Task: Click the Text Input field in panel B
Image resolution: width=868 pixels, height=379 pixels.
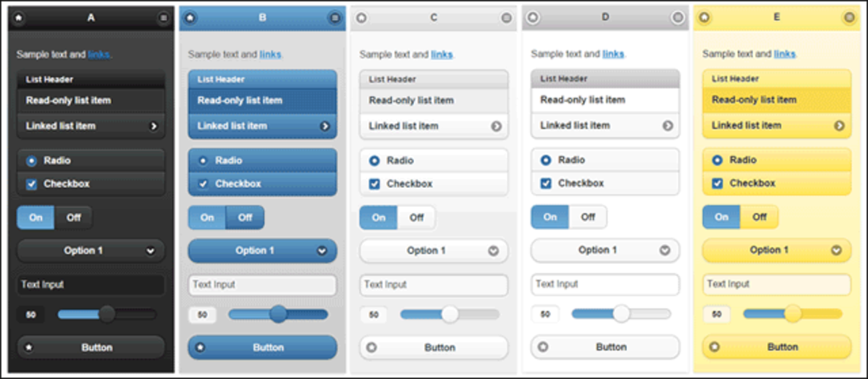Action: coord(262,285)
